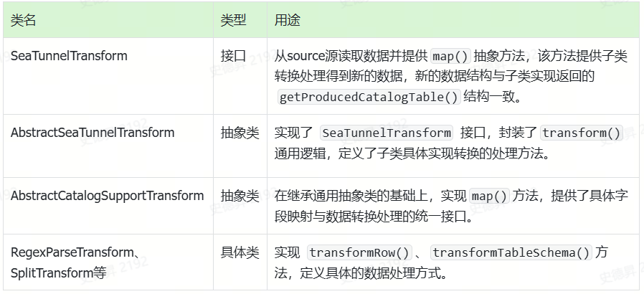Select the SeaTunnelTransform class name cell
The image size is (644, 294).
pos(69,55)
